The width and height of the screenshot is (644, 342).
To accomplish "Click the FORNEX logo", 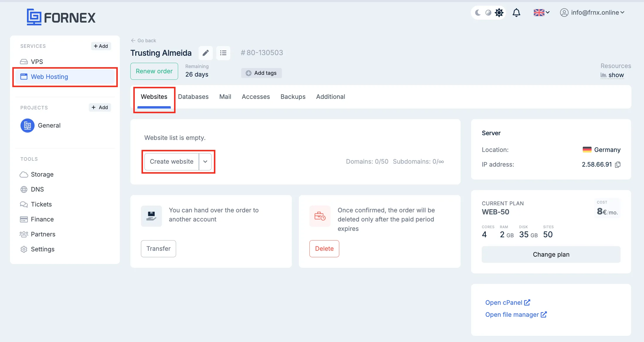I will click(x=61, y=17).
